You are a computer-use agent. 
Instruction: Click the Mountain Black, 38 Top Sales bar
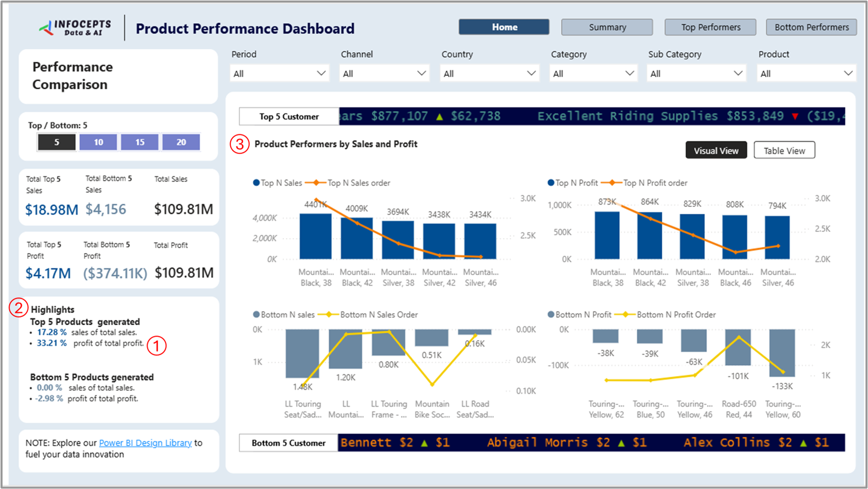(x=316, y=236)
